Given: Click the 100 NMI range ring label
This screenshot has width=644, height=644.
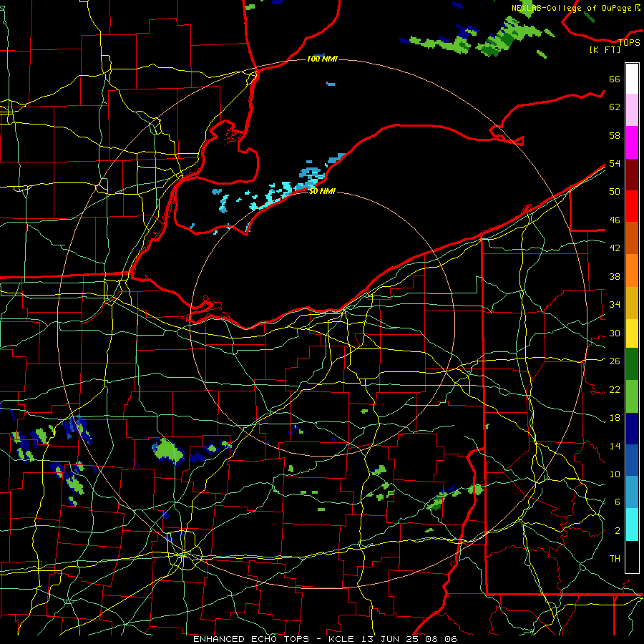Looking at the screenshot, I should [323, 59].
